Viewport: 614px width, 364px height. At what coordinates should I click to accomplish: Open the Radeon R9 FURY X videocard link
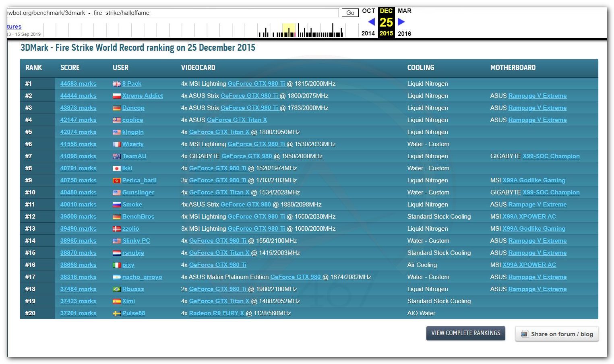216,313
